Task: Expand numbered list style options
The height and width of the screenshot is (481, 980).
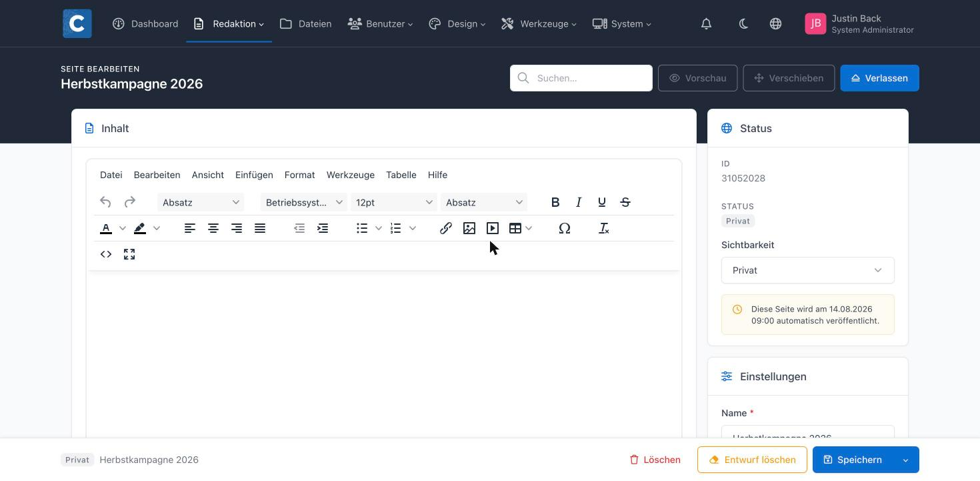Action: point(413,228)
